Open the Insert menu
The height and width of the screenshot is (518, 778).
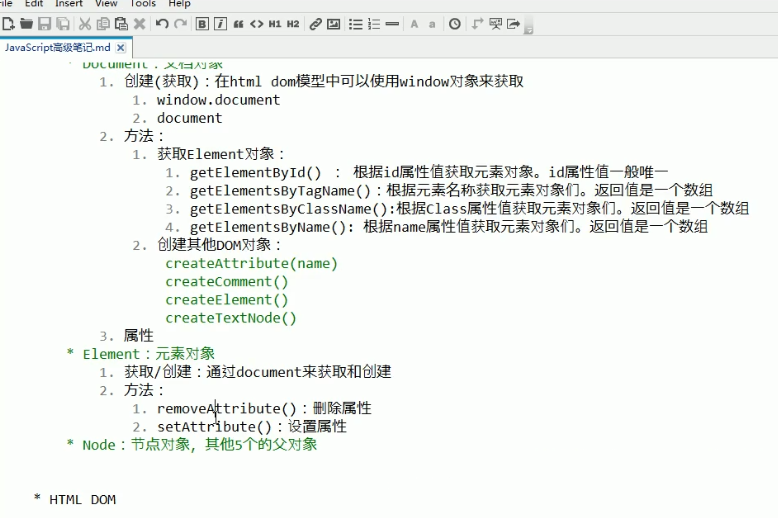(x=69, y=3)
